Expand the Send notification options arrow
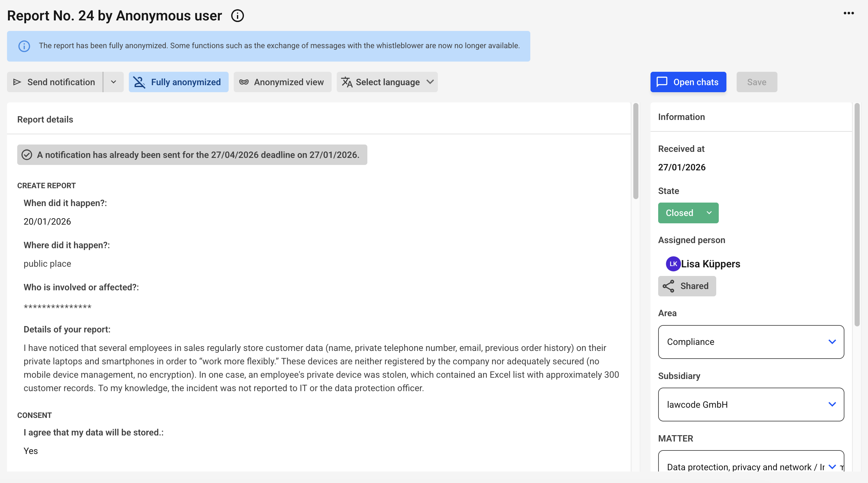The height and width of the screenshot is (483, 868). 114,82
